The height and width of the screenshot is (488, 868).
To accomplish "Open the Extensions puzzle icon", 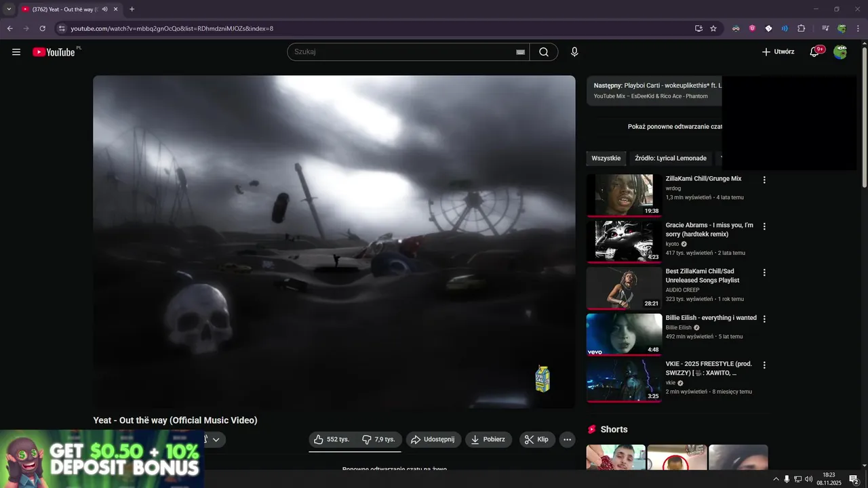I will point(801,28).
